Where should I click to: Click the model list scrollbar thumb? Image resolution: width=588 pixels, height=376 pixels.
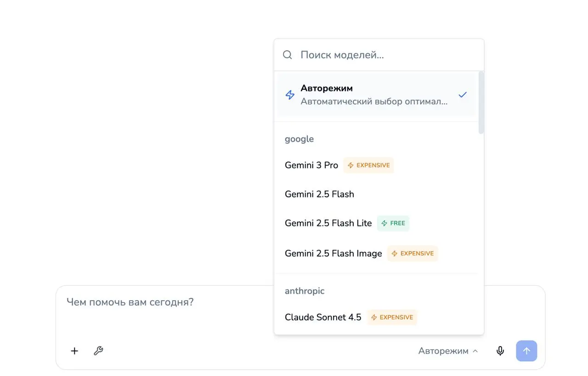click(481, 102)
